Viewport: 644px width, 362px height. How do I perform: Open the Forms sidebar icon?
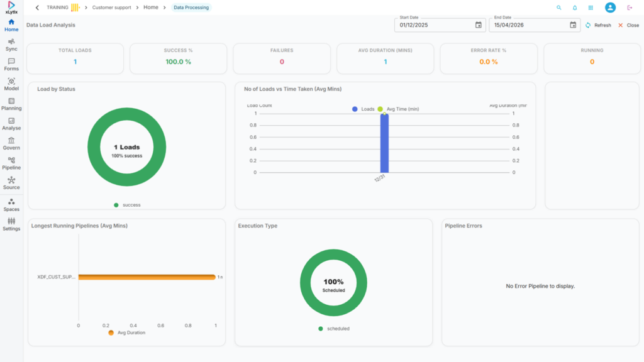(11, 64)
